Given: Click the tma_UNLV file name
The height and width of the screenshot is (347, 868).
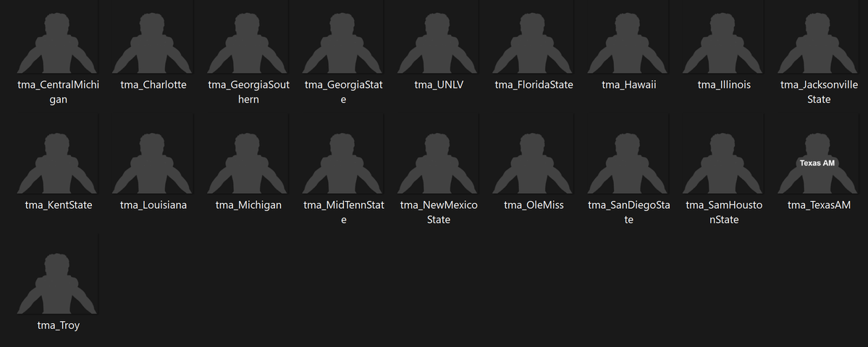Looking at the screenshot, I should click(x=439, y=85).
